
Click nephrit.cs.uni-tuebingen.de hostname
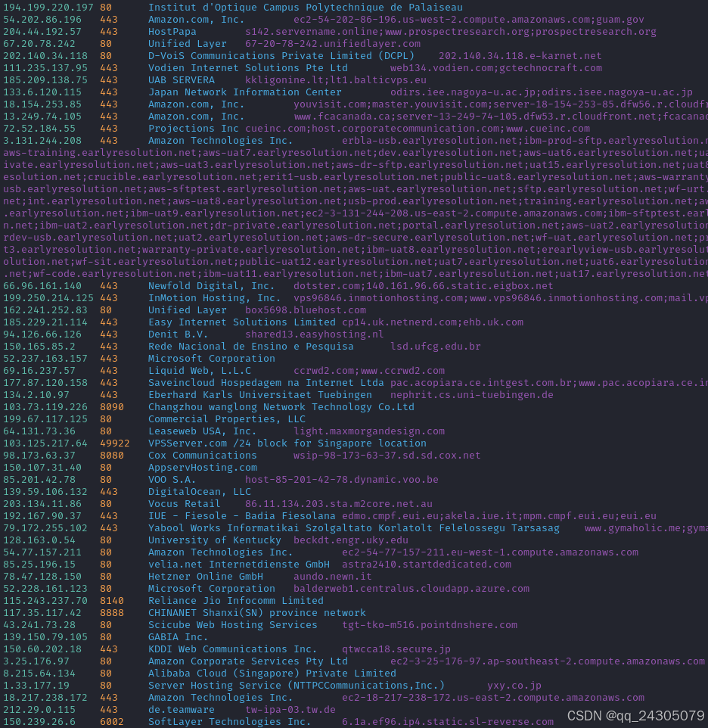[471, 394]
